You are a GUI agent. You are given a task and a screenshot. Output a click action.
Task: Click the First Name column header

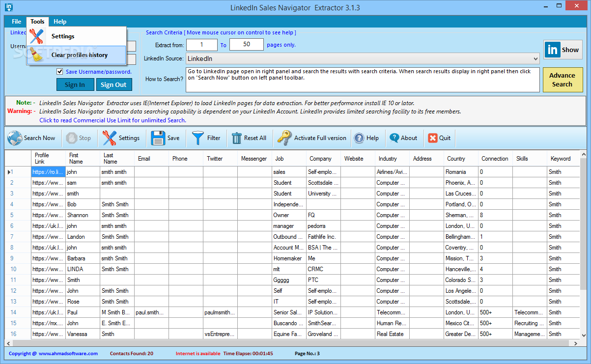(x=83, y=158)
